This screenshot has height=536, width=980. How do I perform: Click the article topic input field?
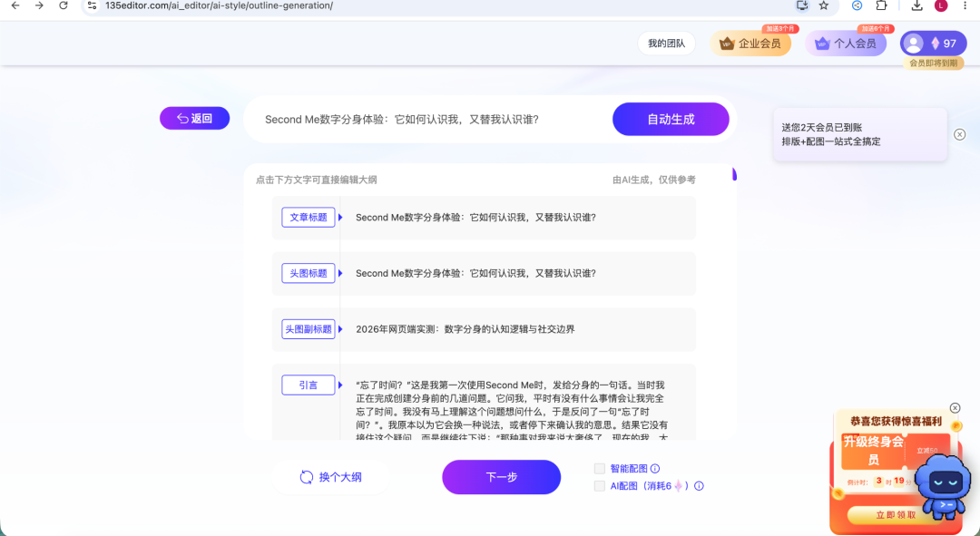(x=431, y=120)
